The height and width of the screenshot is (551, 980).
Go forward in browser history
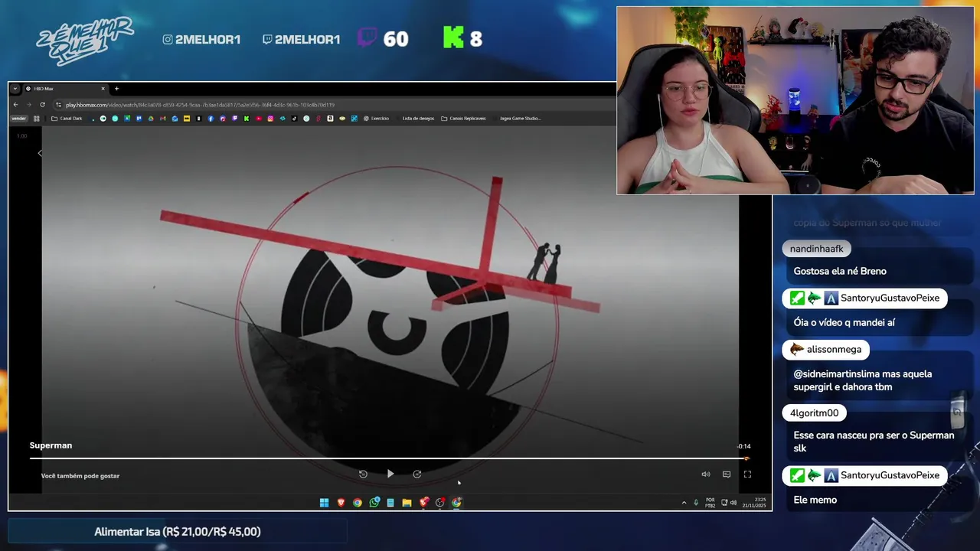[29, 105]
